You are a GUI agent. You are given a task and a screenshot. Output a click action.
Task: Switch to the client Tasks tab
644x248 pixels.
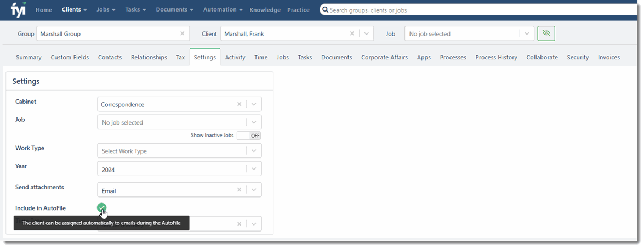coord(305,57)
